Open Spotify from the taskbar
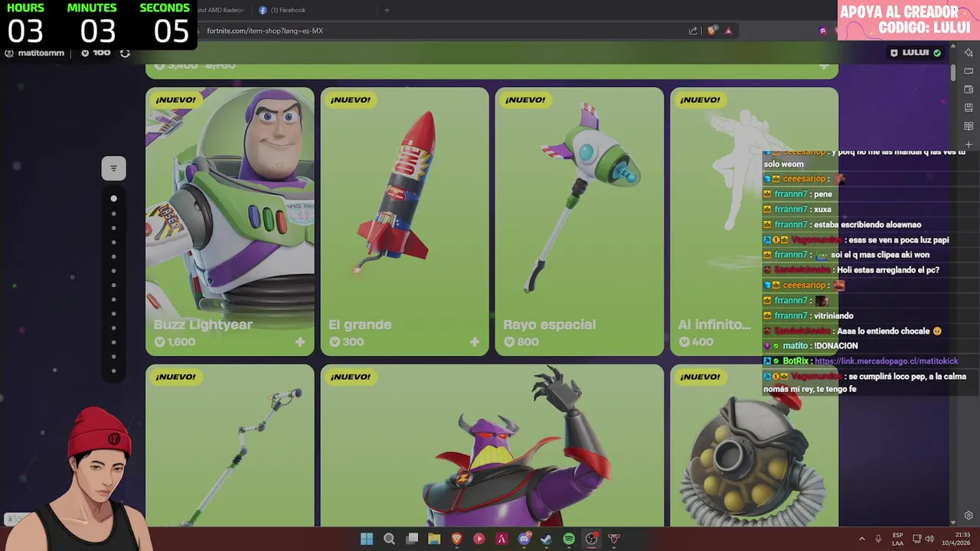The height and width of the screenshot is (551, 980). tap(569, 539)
